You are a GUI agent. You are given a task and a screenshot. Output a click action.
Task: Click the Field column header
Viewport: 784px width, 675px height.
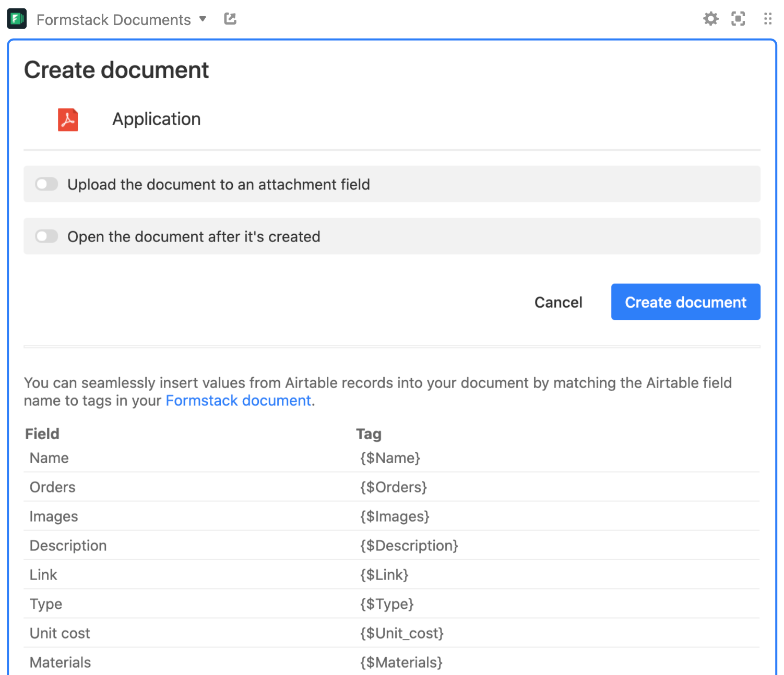[42, 434]
